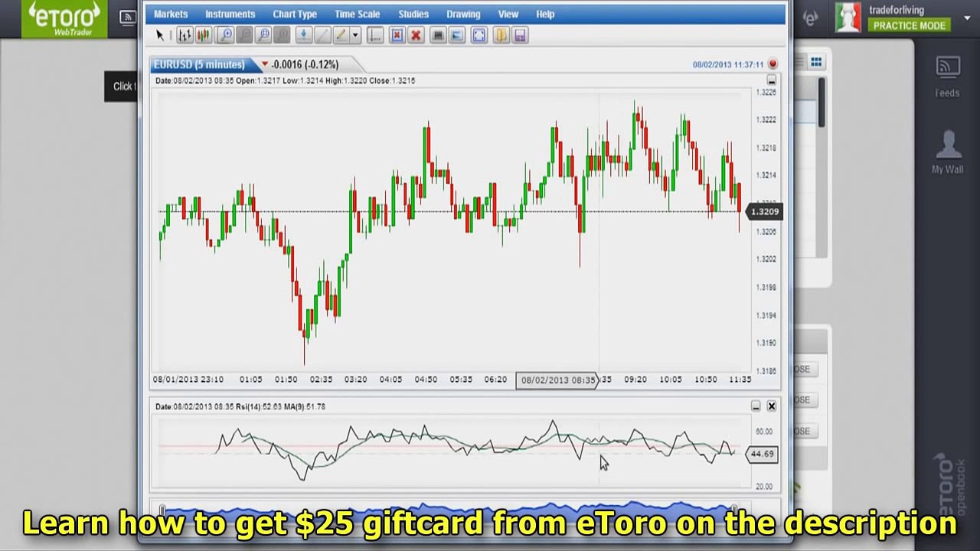Click the -0.0016 (-0.12%) change value
This screenshot has width=980, height=551.
[305, 64]
